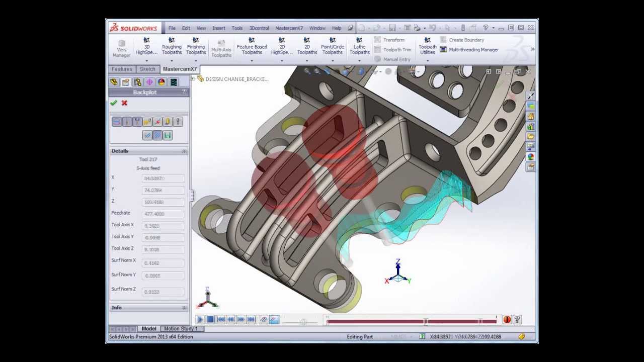Expand the Info section
Image resolution: width=644 pixels, height=362 pixels.
184,308
